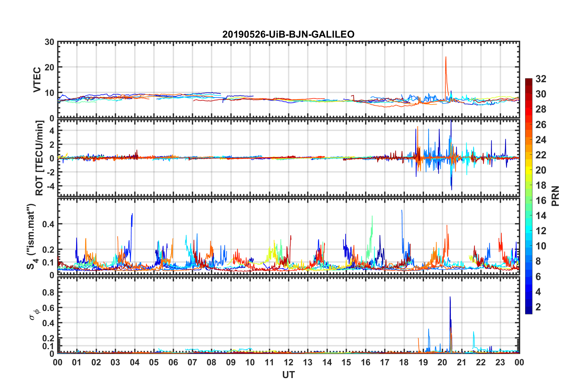Click the x-axis tick label 11
The height and width of the screenshot is (392, 577).
pyautogui.click(x=269, y=362)
